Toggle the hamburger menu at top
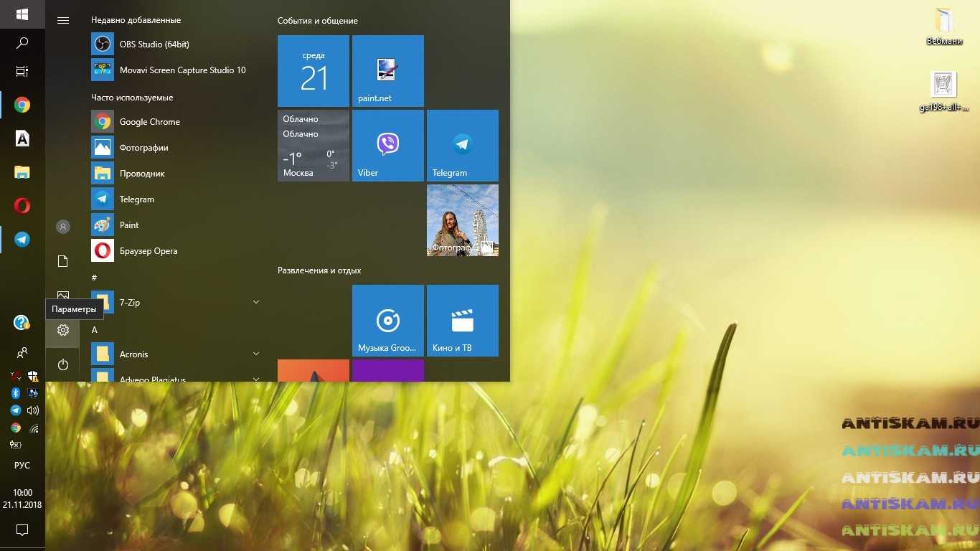This screenshot has width=980, height=551. 63,20
